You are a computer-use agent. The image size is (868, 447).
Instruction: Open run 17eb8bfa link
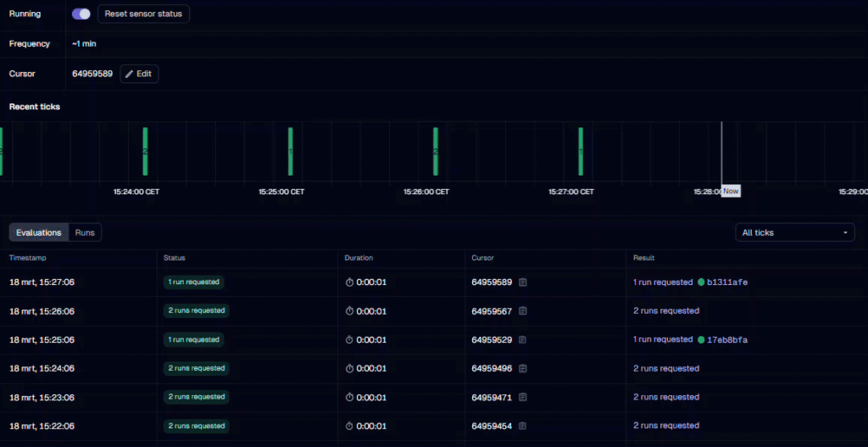pos(727,340)
